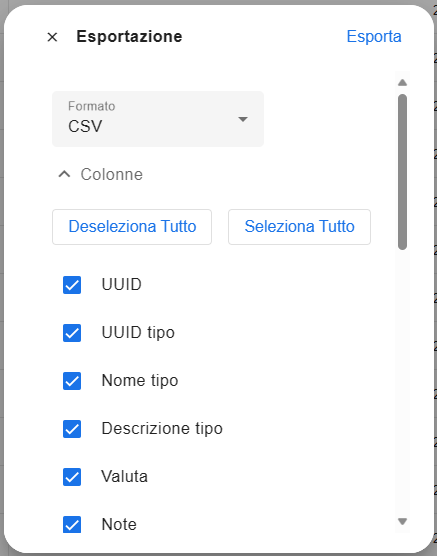Disable the Descrizione tipo column checkbox
The height and width of the screenshot is (556, 437).
pos(72,429)
